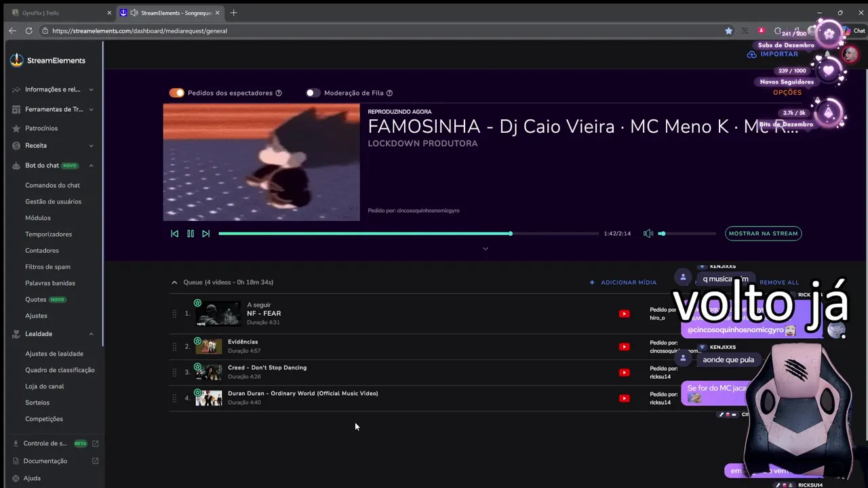Open Quadro de classificação
Viewport: 868px width, 488px height.
pos(60,370)
